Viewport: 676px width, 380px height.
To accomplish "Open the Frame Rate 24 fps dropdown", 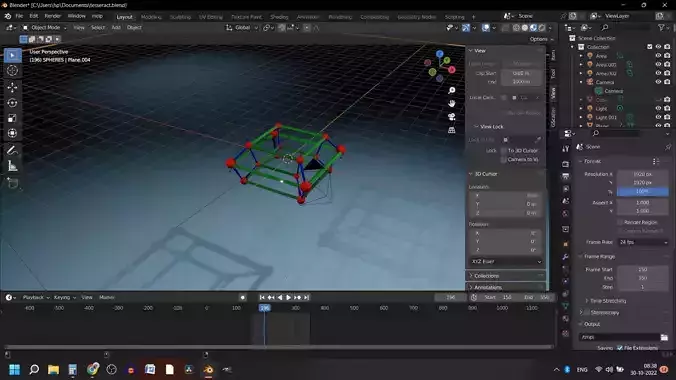I will [643, 242].
